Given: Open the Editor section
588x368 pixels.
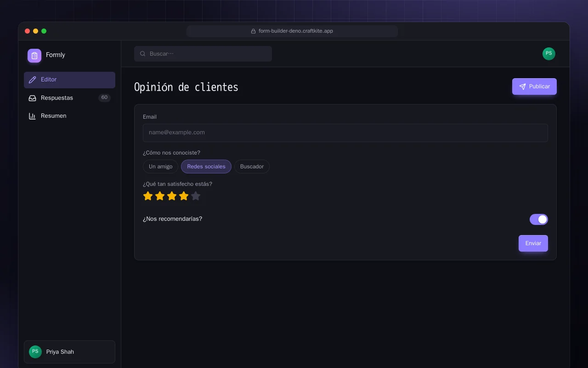Looking at the screenshot, I should [x=69, y=80].
